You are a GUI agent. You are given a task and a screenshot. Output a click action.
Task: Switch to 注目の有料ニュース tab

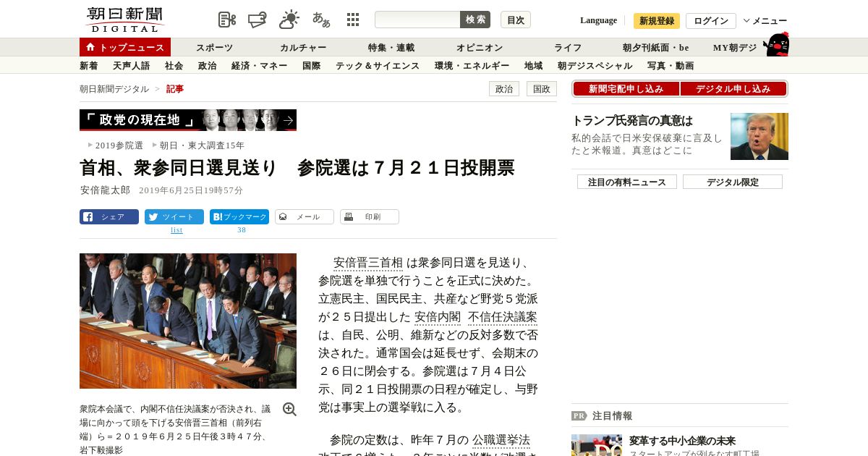click(x=627, y=182)
